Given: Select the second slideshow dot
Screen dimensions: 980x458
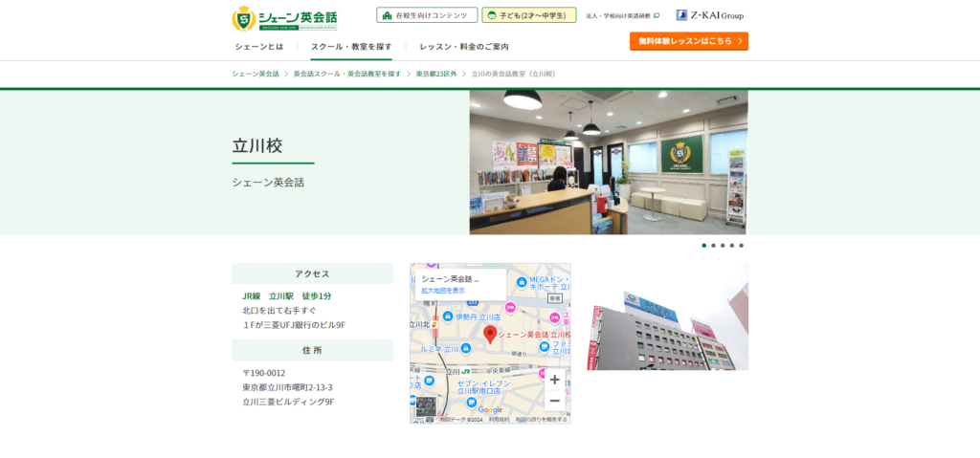Looking at the screenshot, I should pyautogui.click(x=713, y=246).
